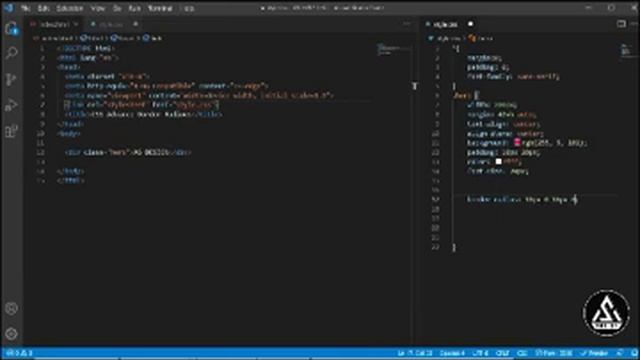Screen dimensions: 640x360
Task: Click the meta viewport line in index.html
Action: point(199,95)
